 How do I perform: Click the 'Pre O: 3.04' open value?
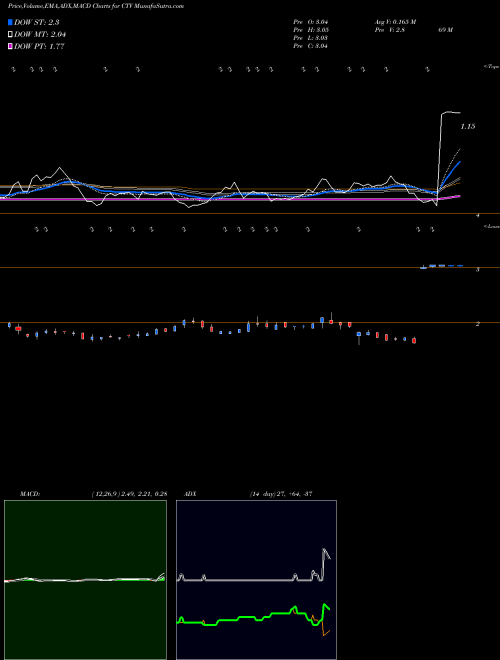311,22
